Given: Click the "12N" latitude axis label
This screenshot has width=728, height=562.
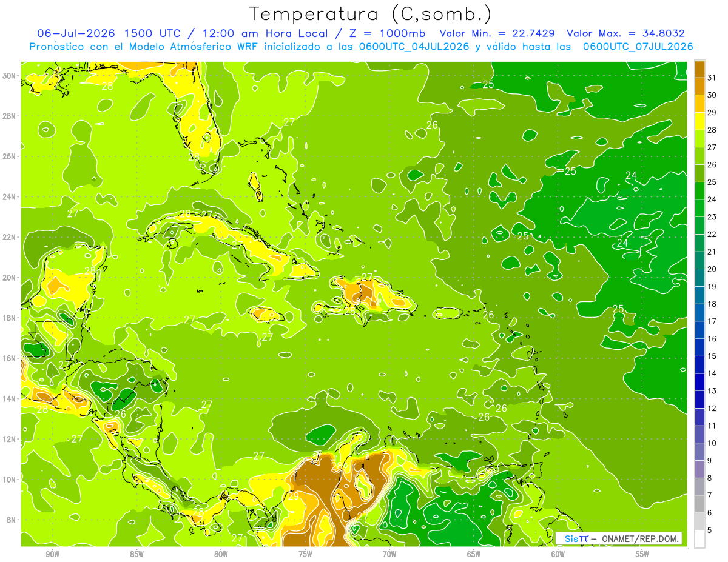Looking at the screenshot, I should pyautogui.click(x=10, y=439).
